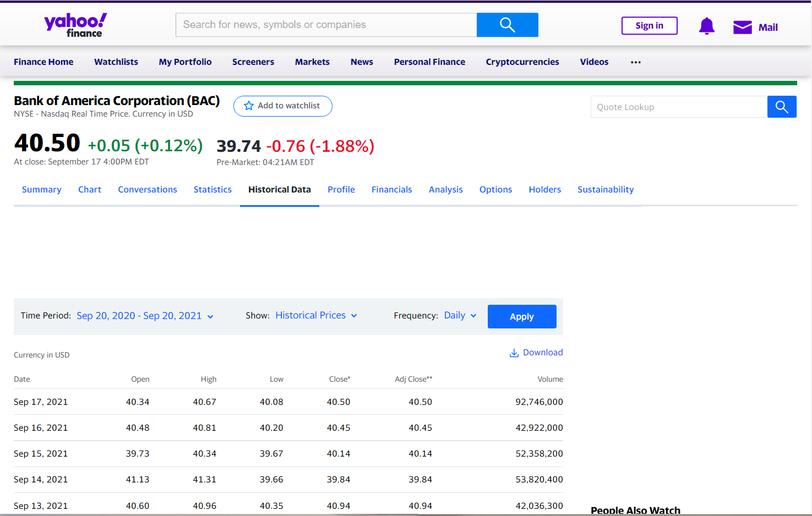Screen dimensions: 812x516
Task: Switch to the Chart tab
Action: tap(90, 189)
